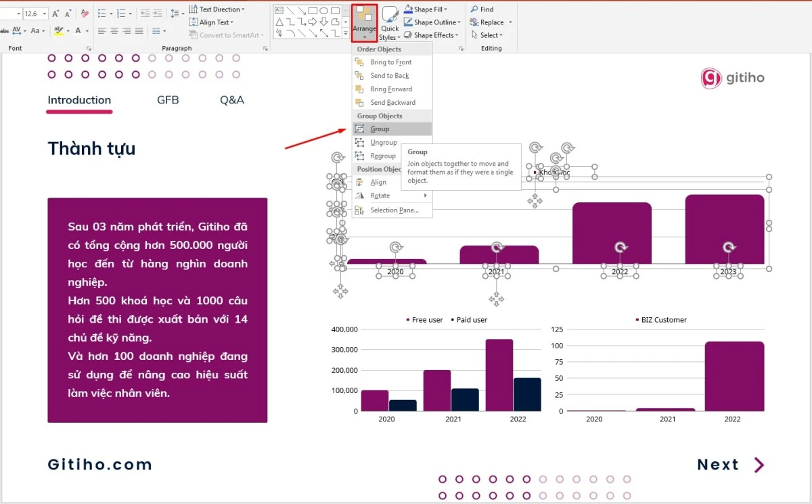The image size is (812, 504).
Task: Open the Change Case Aa tool
Action: pos(38,30)
